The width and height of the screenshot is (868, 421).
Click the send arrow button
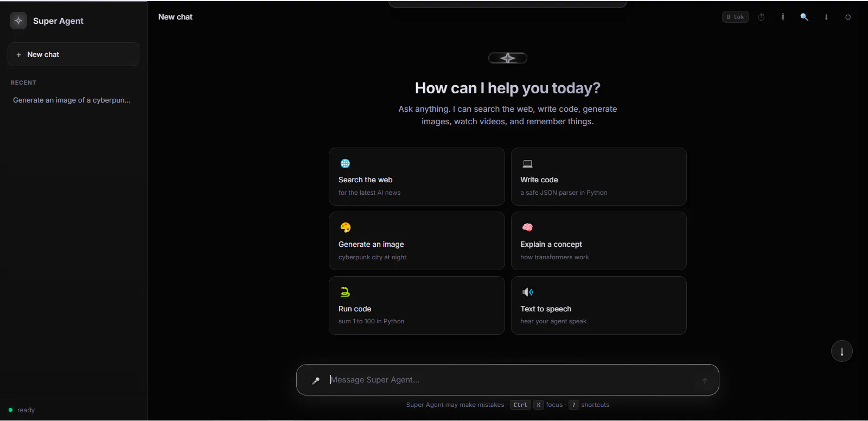[705, 380]
